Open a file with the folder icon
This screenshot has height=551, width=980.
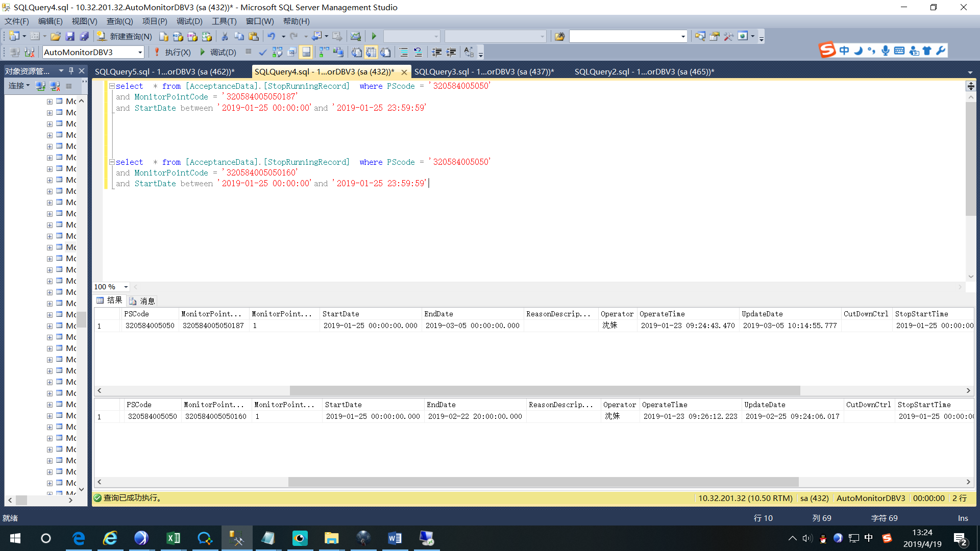pos(56,36)
